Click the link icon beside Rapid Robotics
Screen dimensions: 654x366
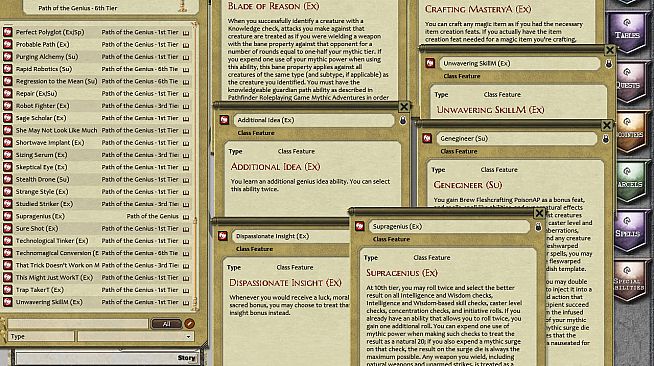tap(8, 69)
